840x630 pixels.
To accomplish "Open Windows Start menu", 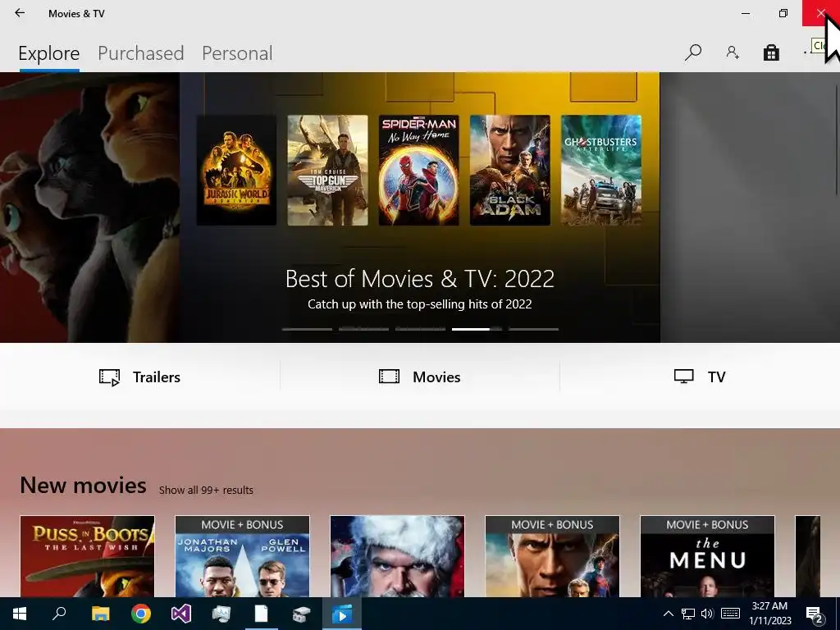I will click(x=20, y=614).
